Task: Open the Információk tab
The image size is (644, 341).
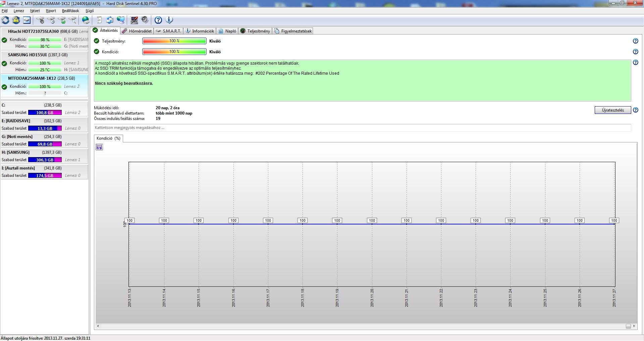Action: pyautogui.click(x=200, y=31)
